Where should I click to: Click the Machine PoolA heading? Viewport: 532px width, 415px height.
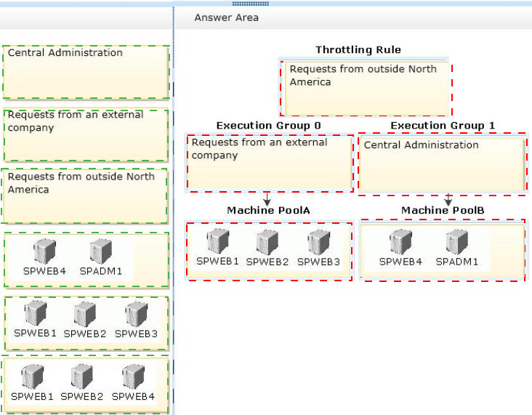[268, 210]
